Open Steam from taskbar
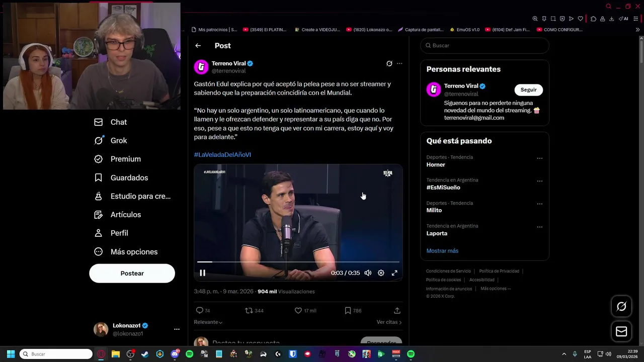 pos(145,354)
